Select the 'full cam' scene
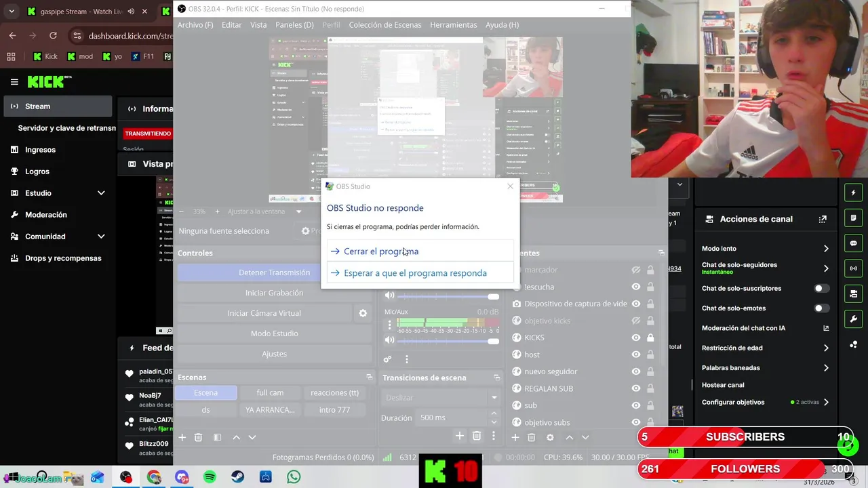 coord(270,392)
